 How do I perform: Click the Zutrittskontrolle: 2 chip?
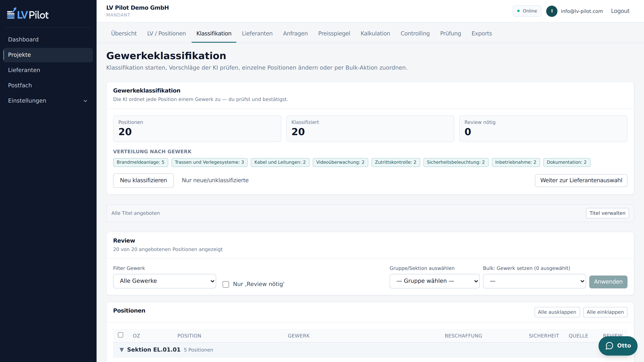pos(395,162)
